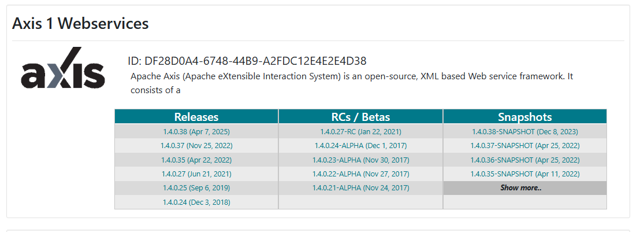Open 1.4.0.23-ALPHA (Nov 30, 2017)
The height and width of the screenshot is (232, 644).
click(360, 160)
